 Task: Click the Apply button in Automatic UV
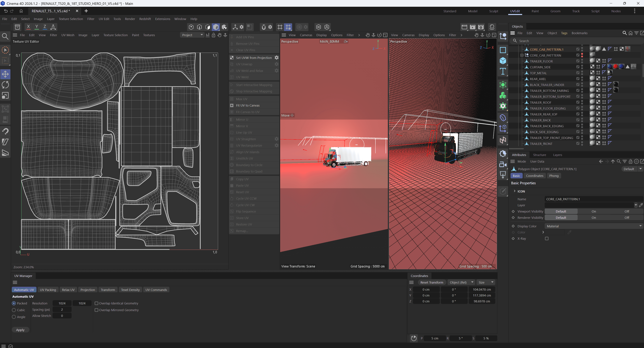pos(20,330)
